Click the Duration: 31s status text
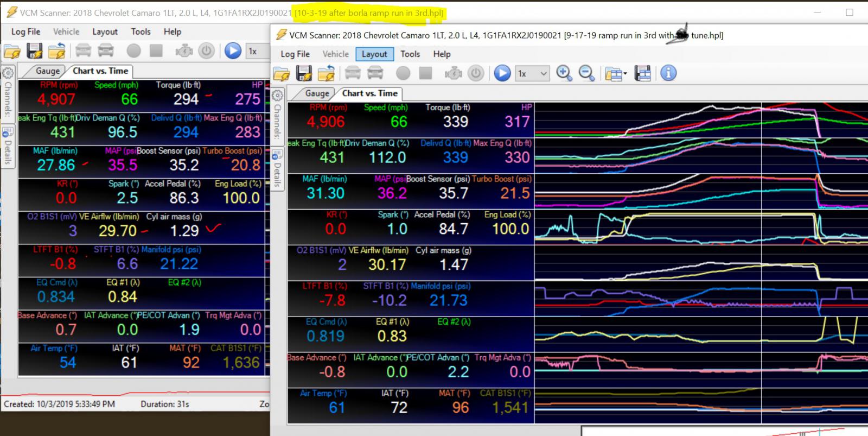 [165, 404]
